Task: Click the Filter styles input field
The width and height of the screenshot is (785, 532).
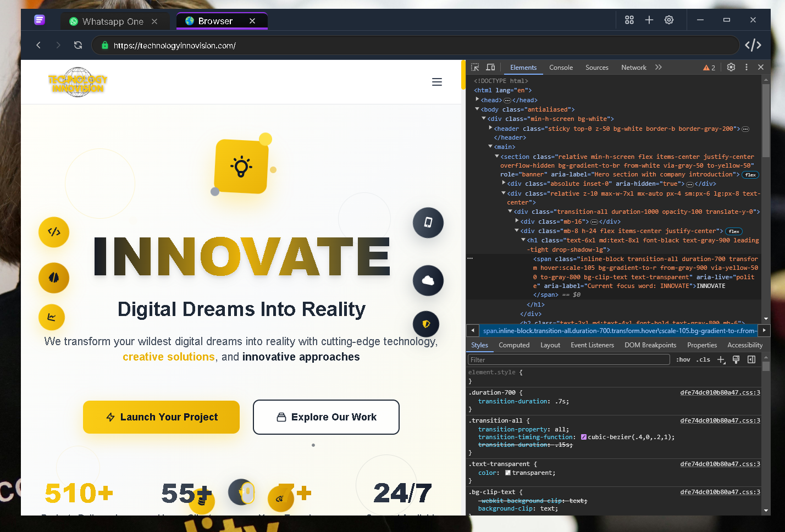Action: pos(569,359)
